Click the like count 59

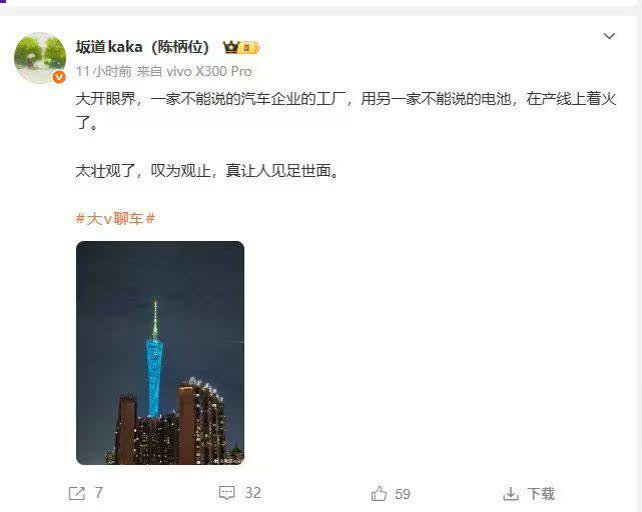pos(402,494)
